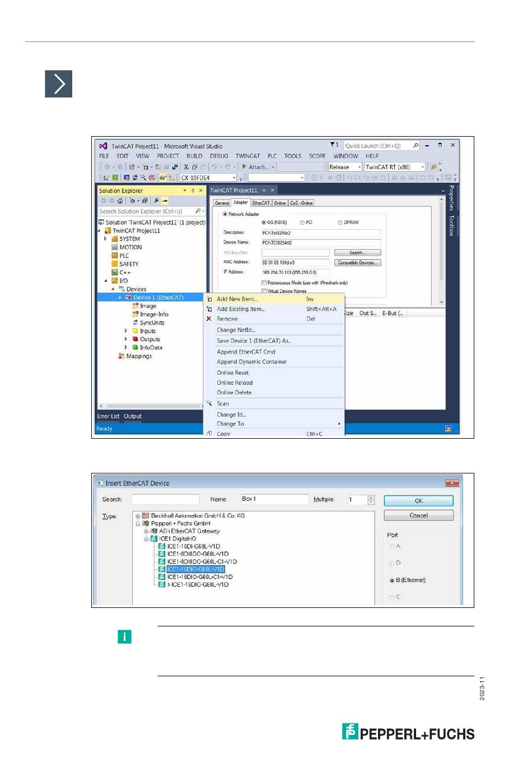Click the green Attach start arrow icon
The width and height of the screenshot is (532, 762).
[x=244, y=167]
